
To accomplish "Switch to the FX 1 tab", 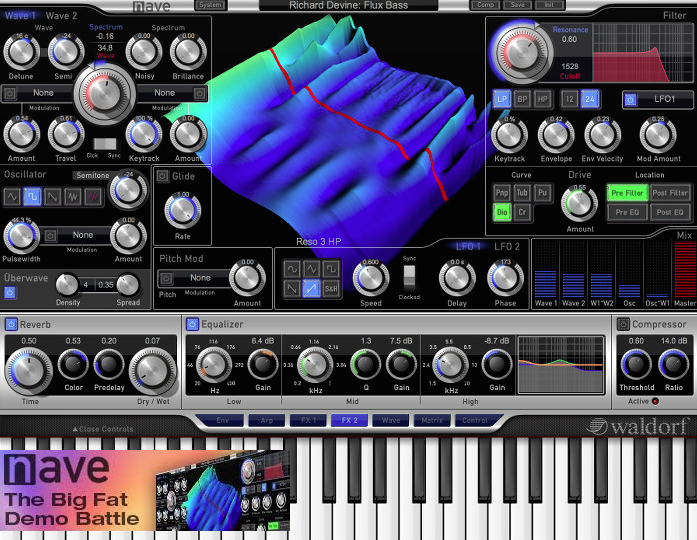I will click(x=308, y=420).
